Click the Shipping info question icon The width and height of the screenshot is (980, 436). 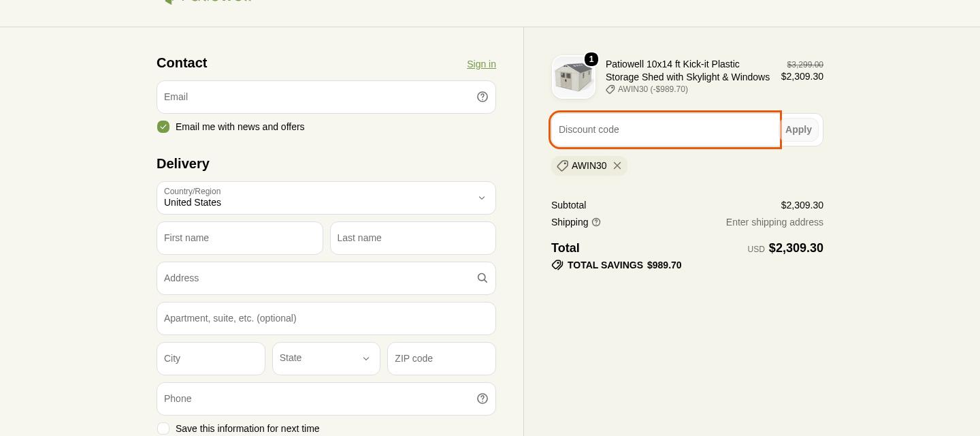point(596,222)
